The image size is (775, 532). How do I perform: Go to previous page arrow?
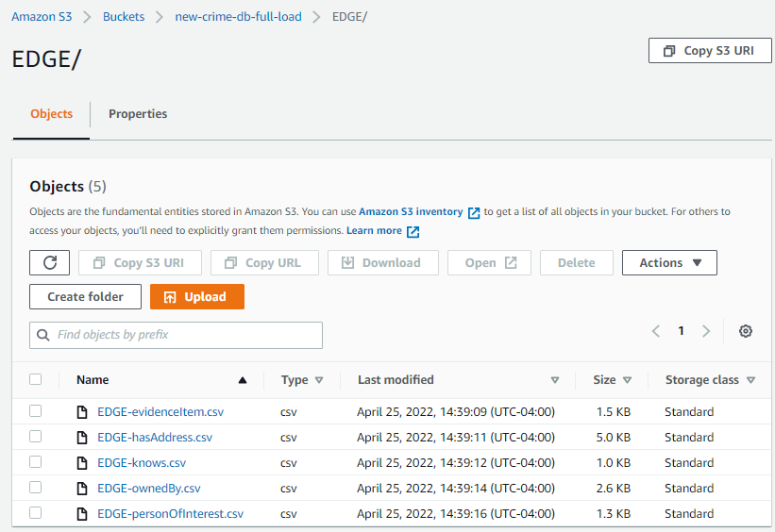click(656, 331)
